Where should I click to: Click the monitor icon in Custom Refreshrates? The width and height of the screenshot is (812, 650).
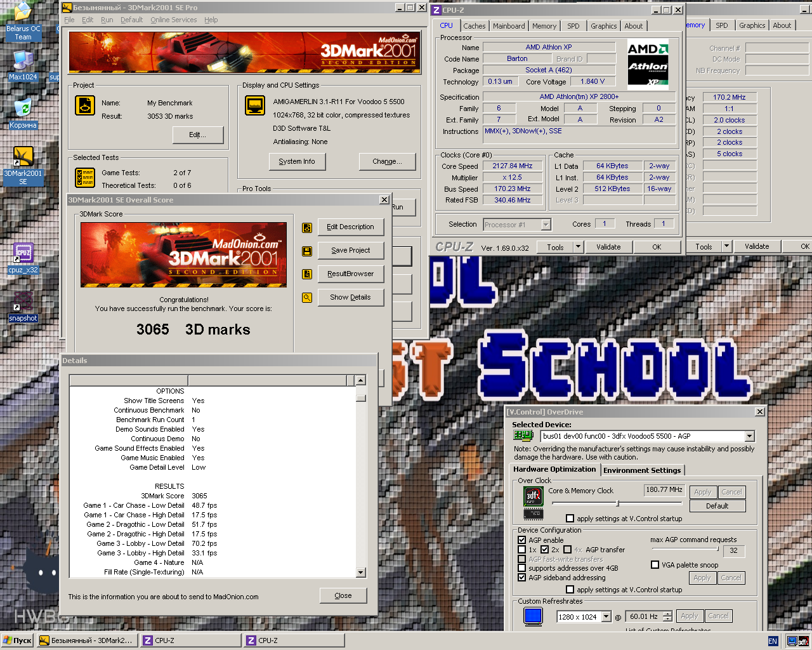pos(533,616)
